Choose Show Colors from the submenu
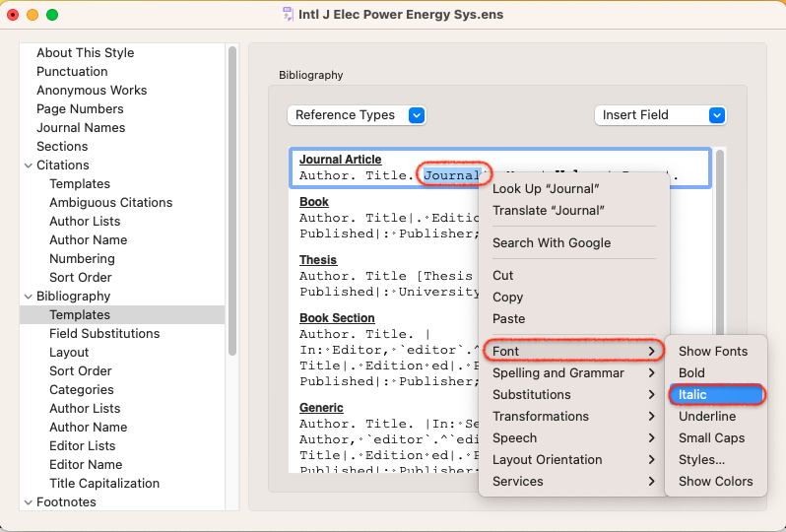 point(716,482)
